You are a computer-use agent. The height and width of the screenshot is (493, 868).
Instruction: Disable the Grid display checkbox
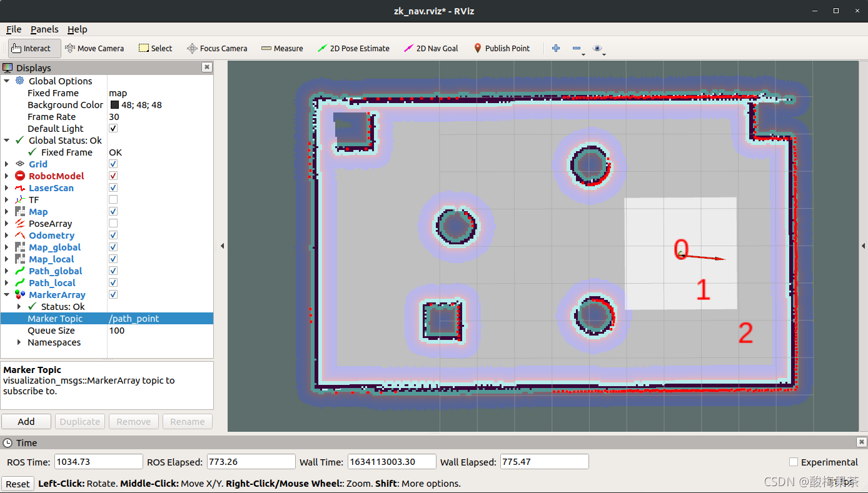(x=113, y=164)
